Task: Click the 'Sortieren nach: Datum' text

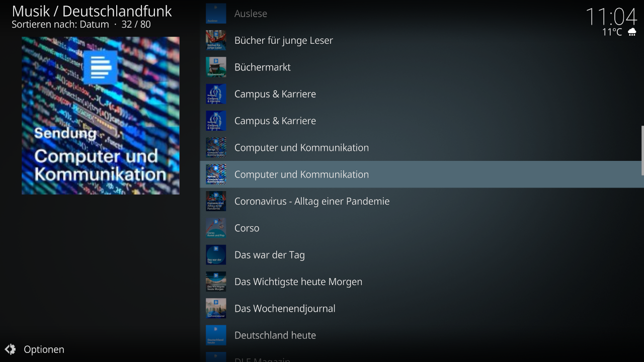Action: [x=60, y=24]
